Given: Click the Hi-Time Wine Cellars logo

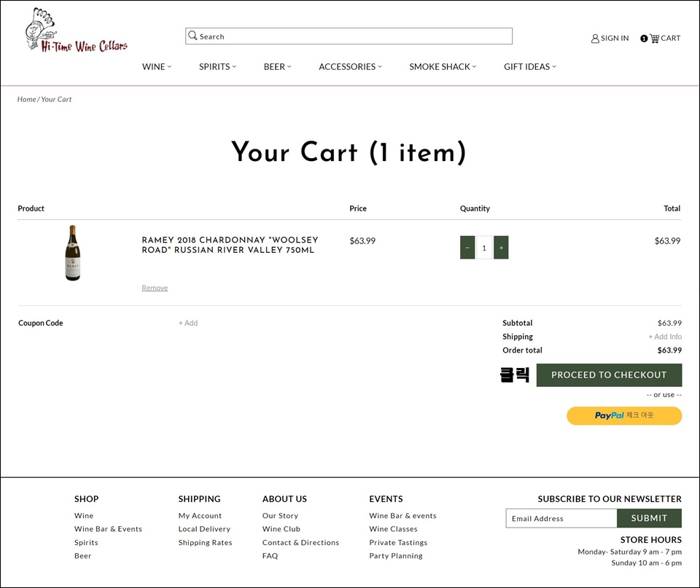Looking at the screenshot, I should [x=77, y=31].
